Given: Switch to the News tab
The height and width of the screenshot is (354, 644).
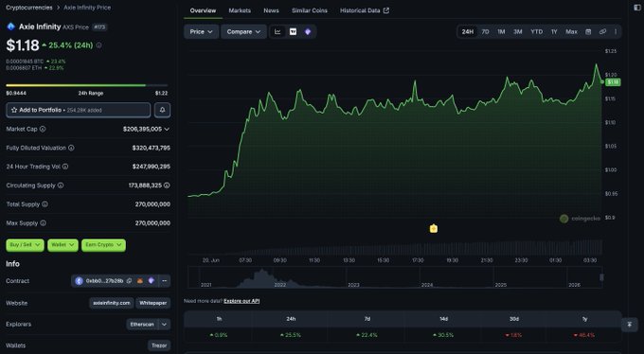Looking at the screenshot, I should tap(271, 10).
